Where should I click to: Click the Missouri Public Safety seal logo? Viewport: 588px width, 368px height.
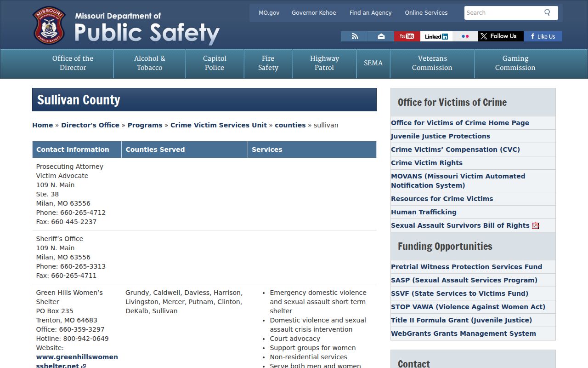tap(49, 25)
